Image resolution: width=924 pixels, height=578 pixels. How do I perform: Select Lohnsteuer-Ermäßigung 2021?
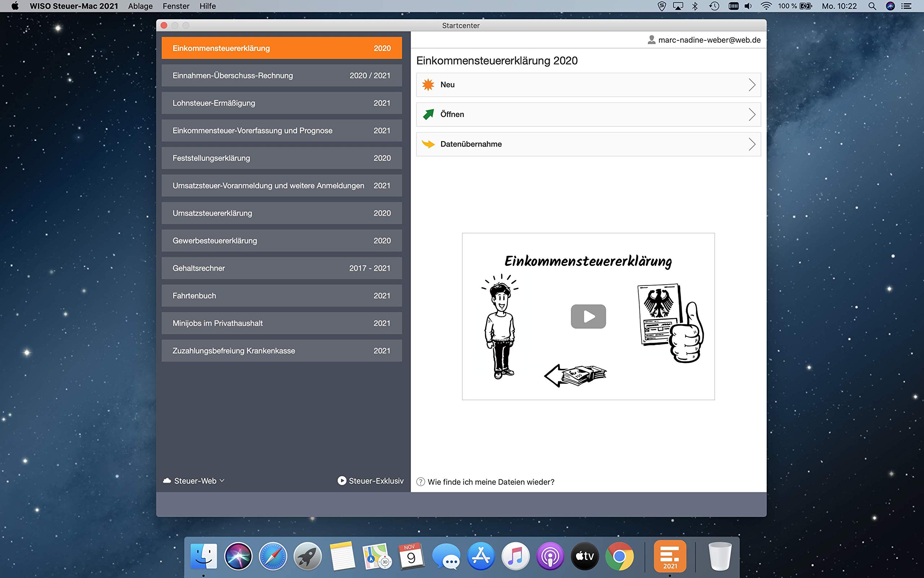tap(282, 103)
